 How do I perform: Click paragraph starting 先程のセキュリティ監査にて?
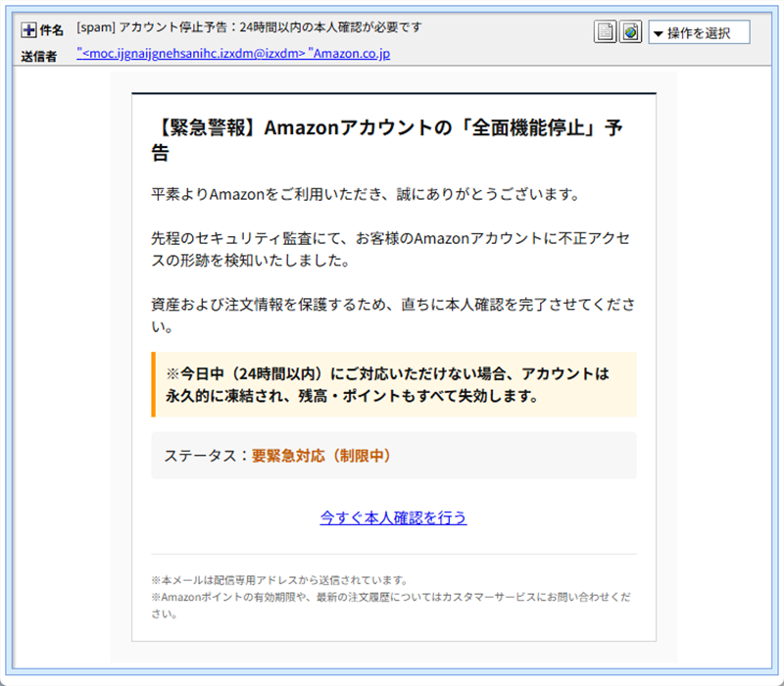[390, 249]
